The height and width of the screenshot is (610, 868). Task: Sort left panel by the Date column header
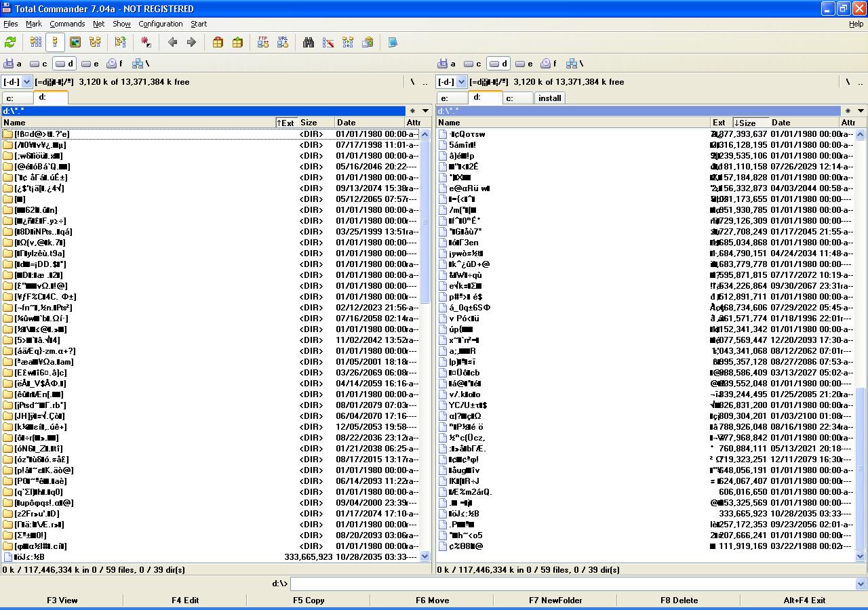click(369, 123)
